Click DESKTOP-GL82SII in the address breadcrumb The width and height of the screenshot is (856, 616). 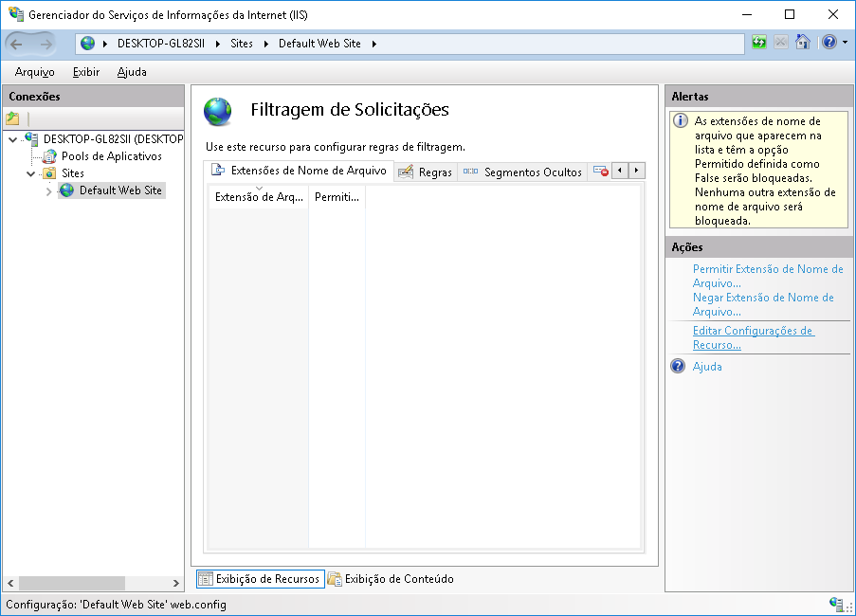(x=161, y=44)
